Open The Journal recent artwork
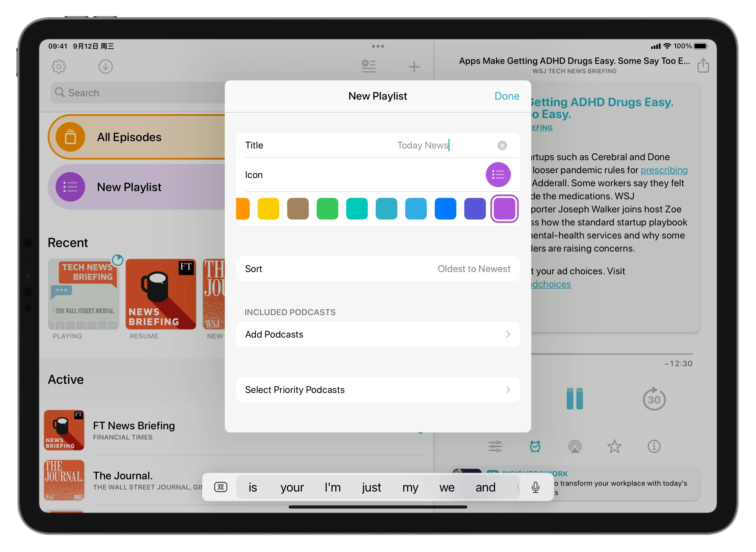This screenshot has height=552, width=756. tap(214, 294)
